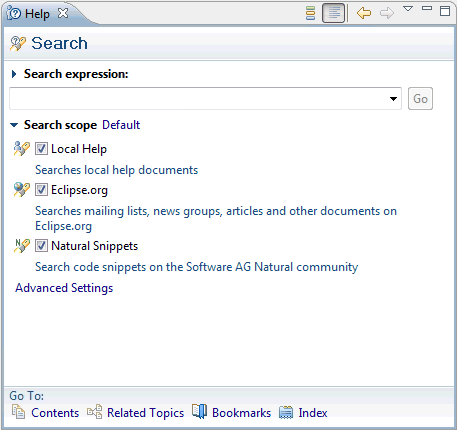Viewport: 457px width, 430px height.
Task: Click the Local Help engine icon
Action: pos(22,149)
